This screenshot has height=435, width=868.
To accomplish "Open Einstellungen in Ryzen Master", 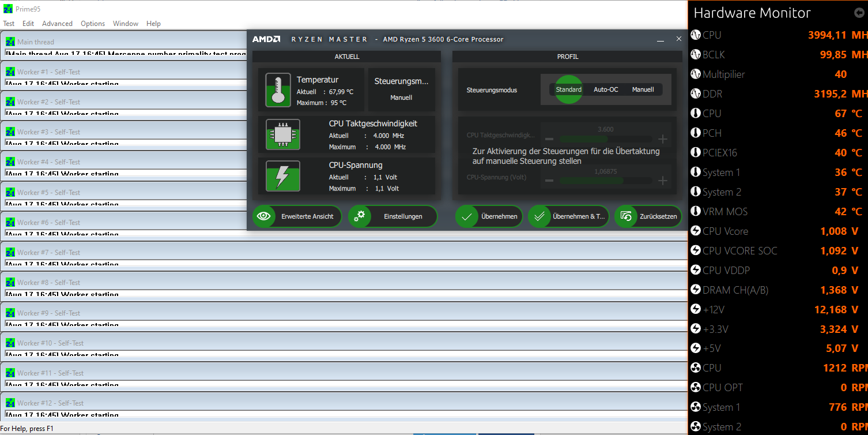I will (393, 216).
